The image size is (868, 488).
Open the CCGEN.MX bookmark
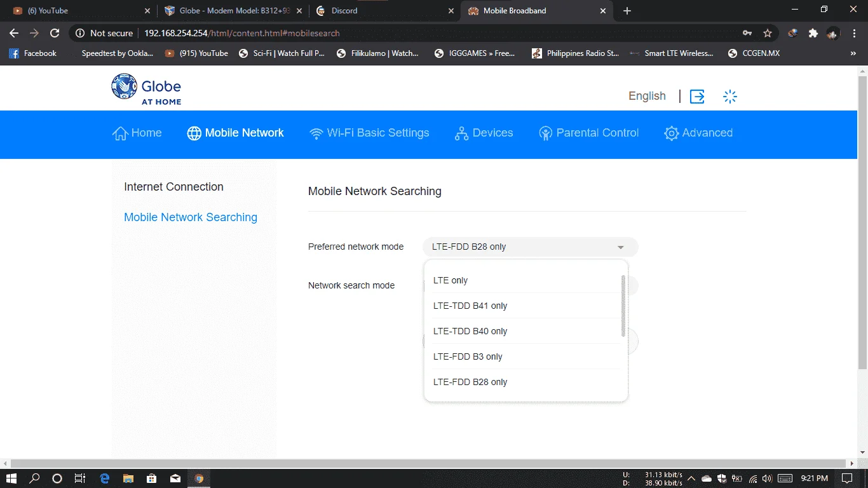[x=754, y=53]
